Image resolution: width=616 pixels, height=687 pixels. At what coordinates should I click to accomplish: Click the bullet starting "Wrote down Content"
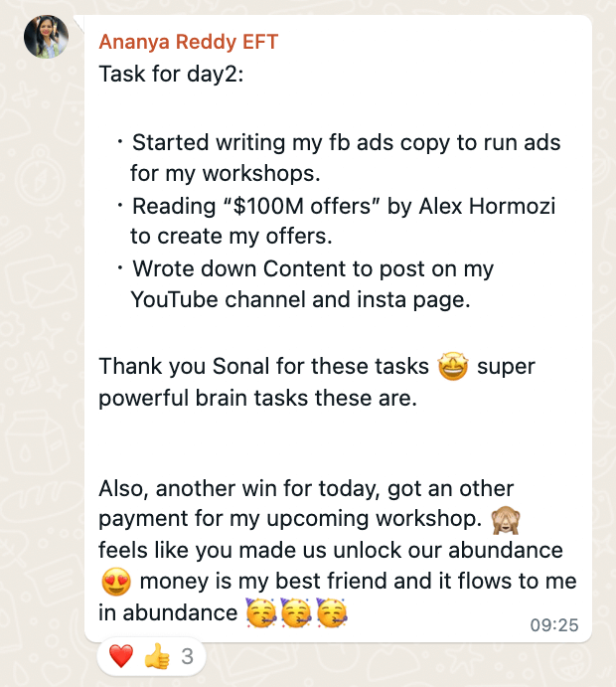pos(313,269)
